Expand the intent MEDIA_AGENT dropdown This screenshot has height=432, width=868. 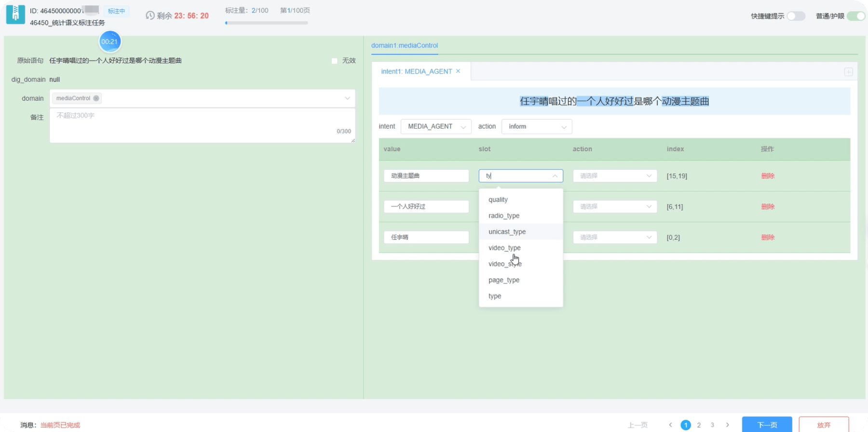[x=436, y=126]
